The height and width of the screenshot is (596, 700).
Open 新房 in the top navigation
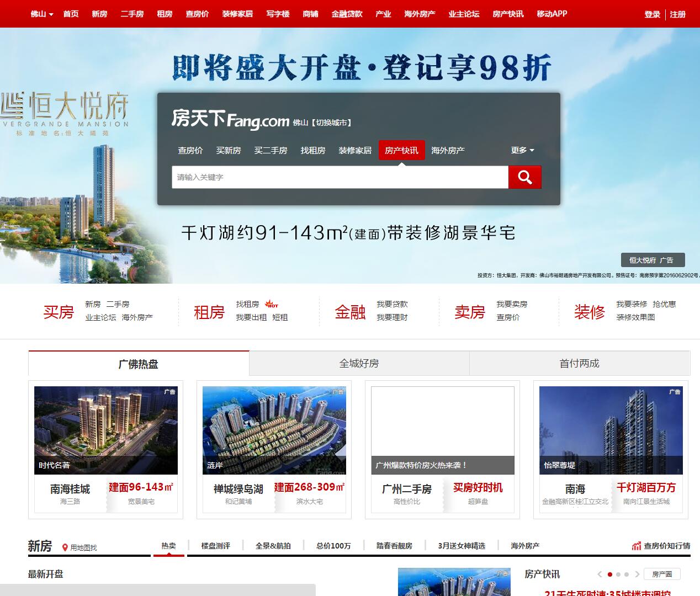pos(99,14)
